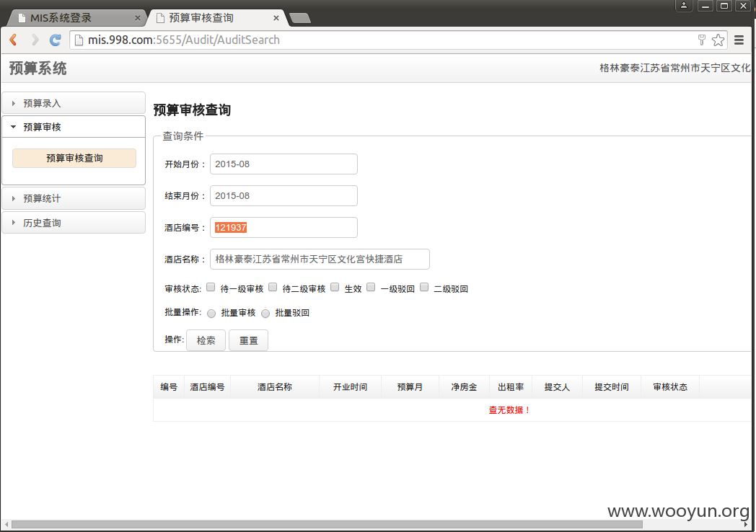Click the scrollbar left arrow
This screenshot has height=532, width=756.
[6, 524]
